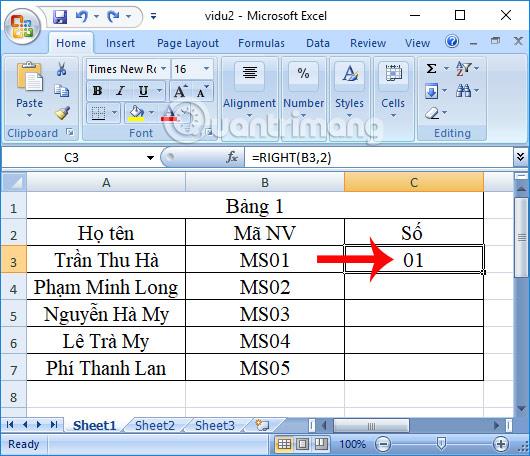Redo the last action
This screenshot has height=456, width=530.
114,16
